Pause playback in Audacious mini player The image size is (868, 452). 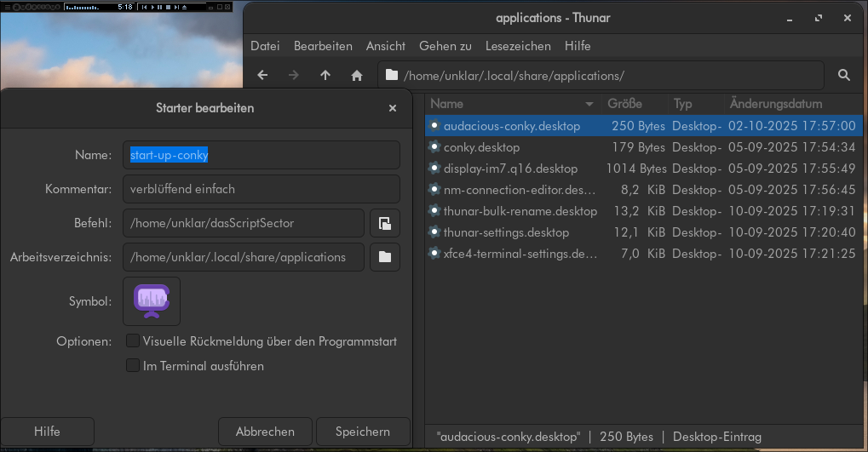pyautogui.click(x=159, y=7)
